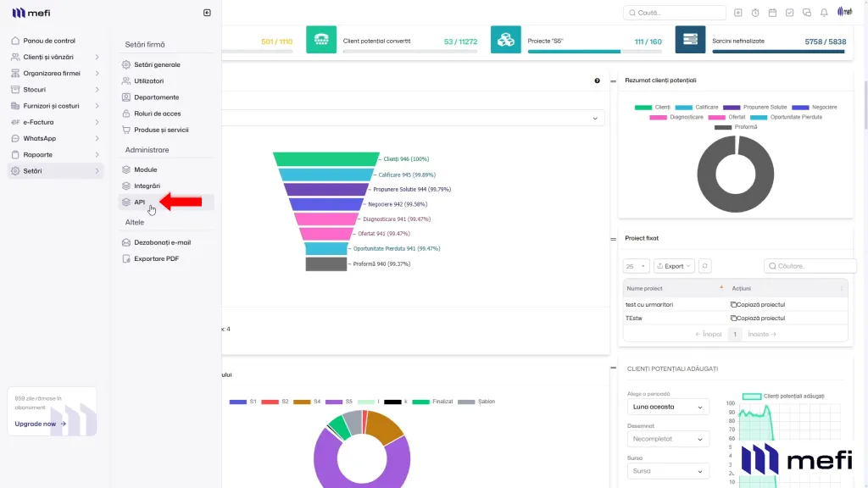Expand the Stocuri menu
Image resolution: width=868 pixels, height=488 pixels.
pos(55,90)
